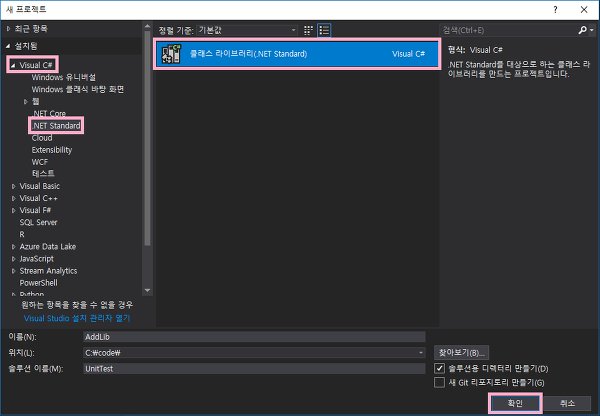Screen dimensions: 600x416
Task: Click the search magnifier icon
Action: click(582, 30)
